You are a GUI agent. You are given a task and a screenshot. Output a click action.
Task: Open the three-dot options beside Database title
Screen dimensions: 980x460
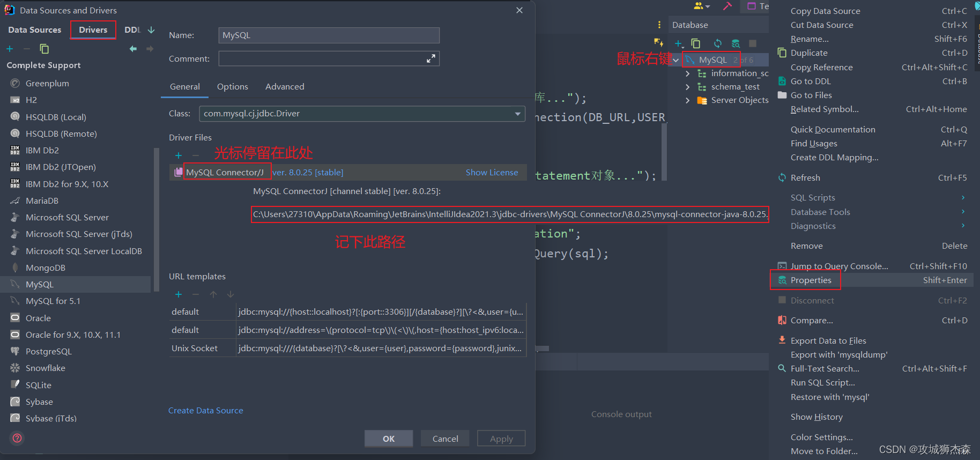pyautogui.click(x=659, y=25)
